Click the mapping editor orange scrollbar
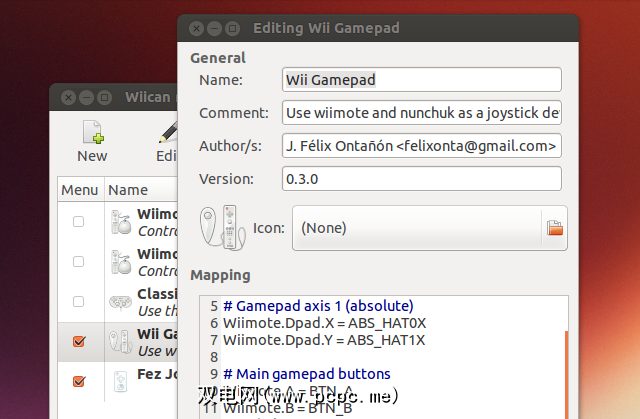 tap(566, 375)
